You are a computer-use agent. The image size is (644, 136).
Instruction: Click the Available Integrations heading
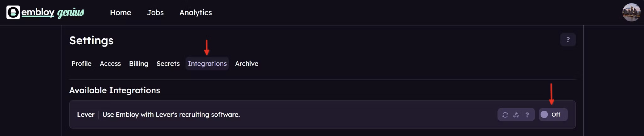(114, 90)
